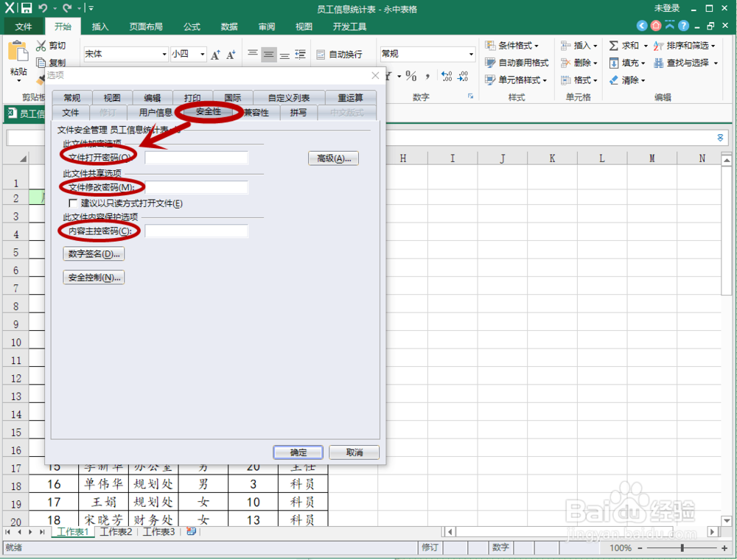Image resolution: width=737 pixels, height=560 pixels.
Task: Click the 确定 button in the dialog
Action: (298, 452)
